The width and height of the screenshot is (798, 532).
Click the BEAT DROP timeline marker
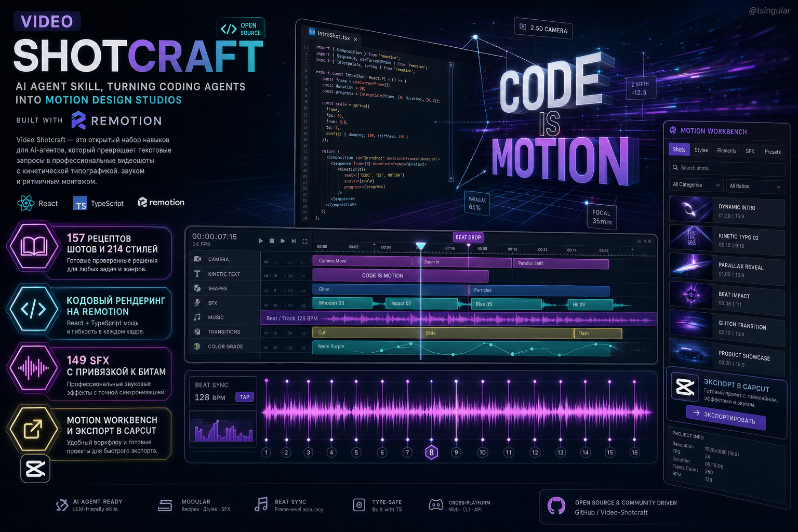coord(468,237)
